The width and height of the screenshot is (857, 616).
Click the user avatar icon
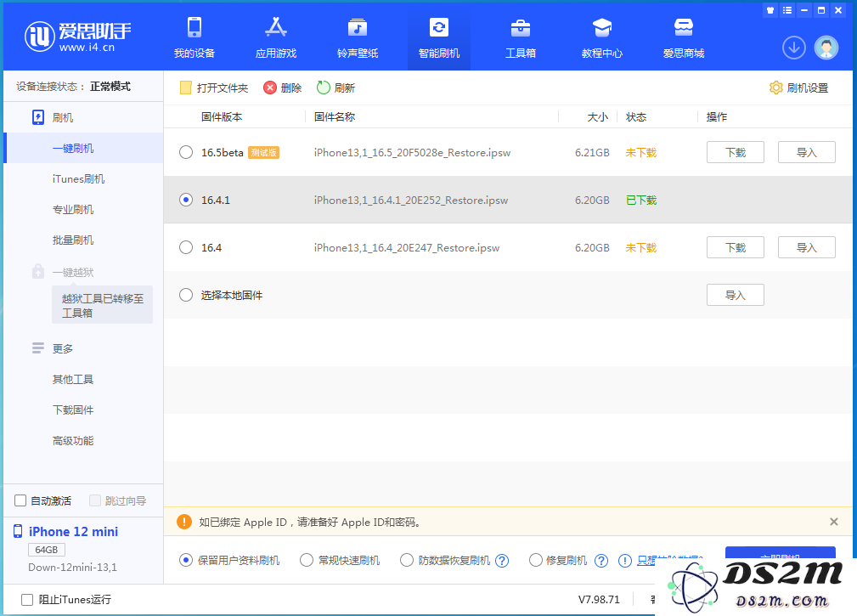(826, 48)
